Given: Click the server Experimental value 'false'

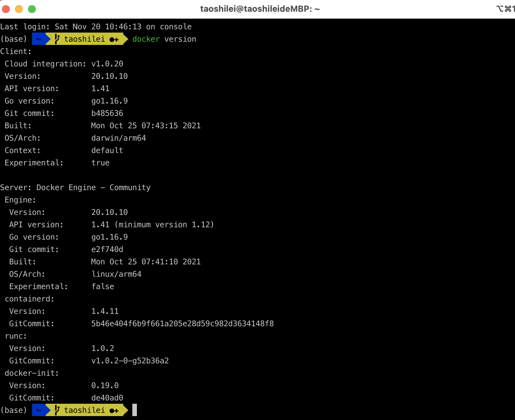Looking at the screenshot, I should coord(103,287).
